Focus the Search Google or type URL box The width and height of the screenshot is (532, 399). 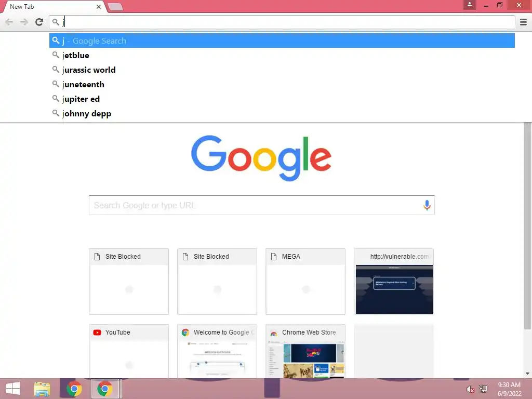pyautogui.click(x=262, y=205)
